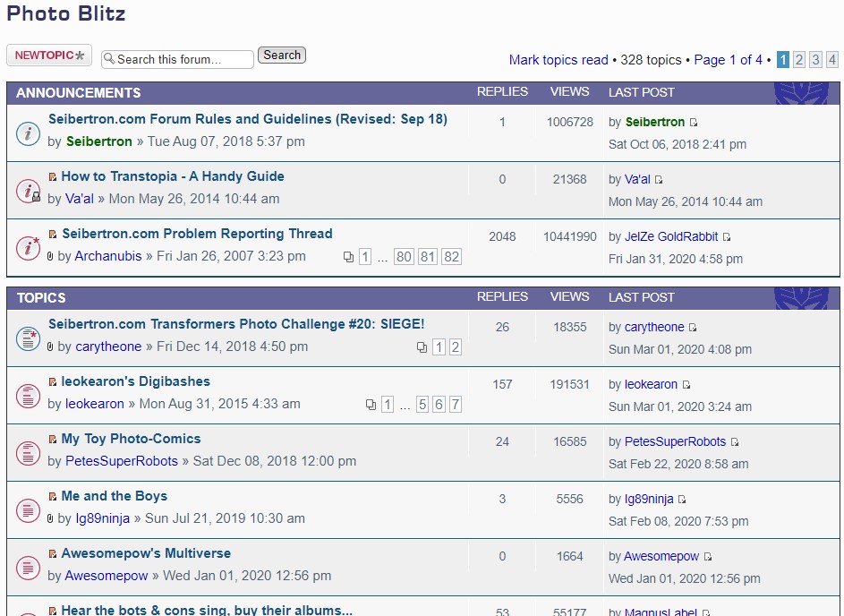
Task: Open leokearon's Digibashes topic
Action: pos(136,381)
